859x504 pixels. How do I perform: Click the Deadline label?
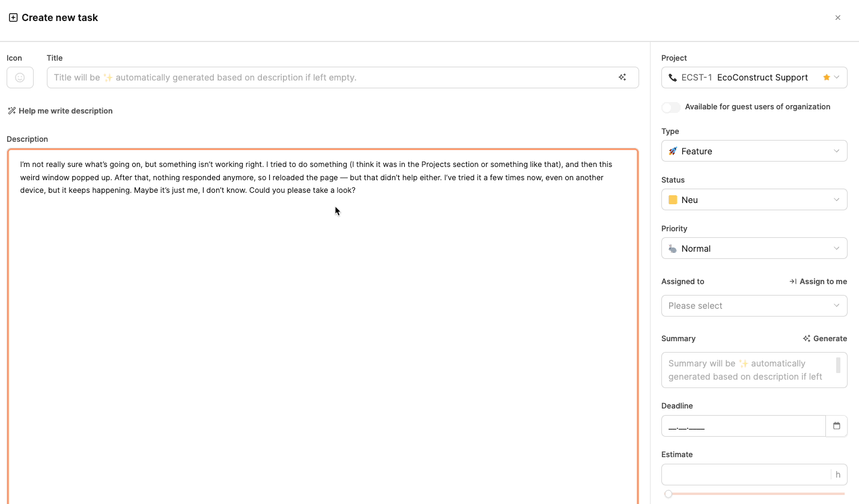tap(677, 405)
